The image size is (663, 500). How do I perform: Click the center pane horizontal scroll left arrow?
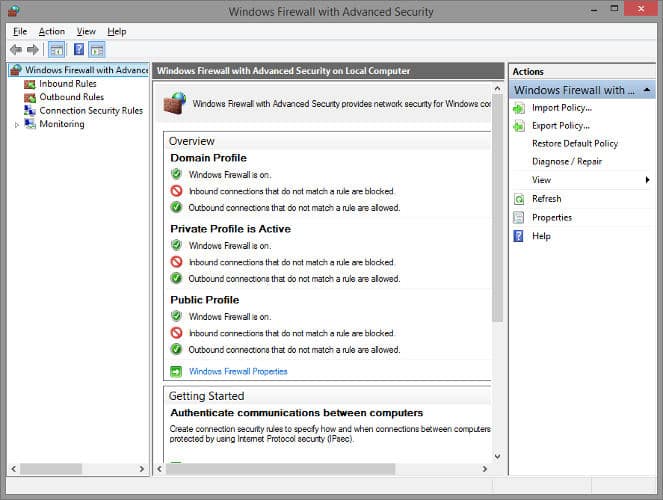(x=159, y=469)
